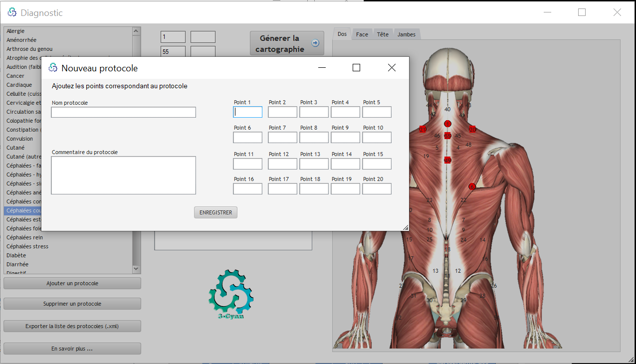Screen dimensions: 636x364
Task: Select Diabète in the protocol list
Action: pos(16,255)
